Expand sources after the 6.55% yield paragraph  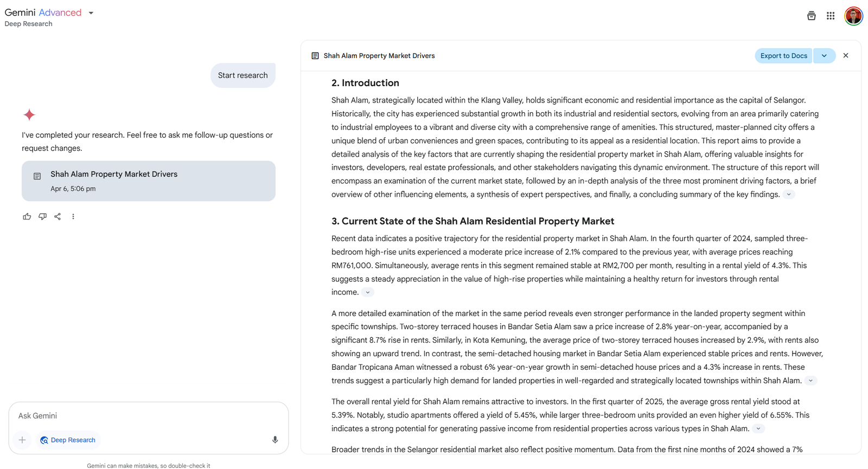(x=758, y=429)
